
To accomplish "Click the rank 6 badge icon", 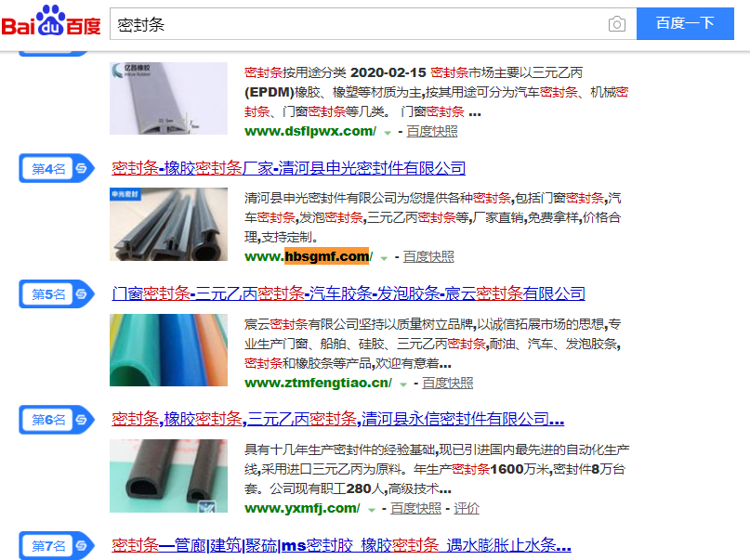I will pyautogui.click(x=57, y=420).
